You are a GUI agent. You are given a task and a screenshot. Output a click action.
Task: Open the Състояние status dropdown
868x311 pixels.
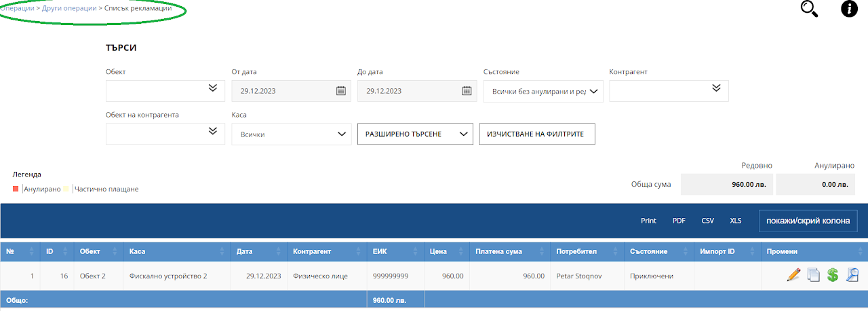pos(543,91)
